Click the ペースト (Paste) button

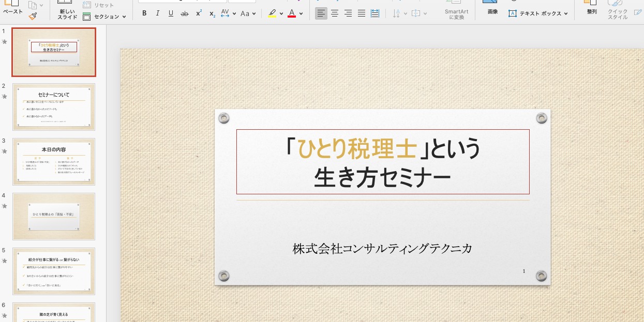13,8
